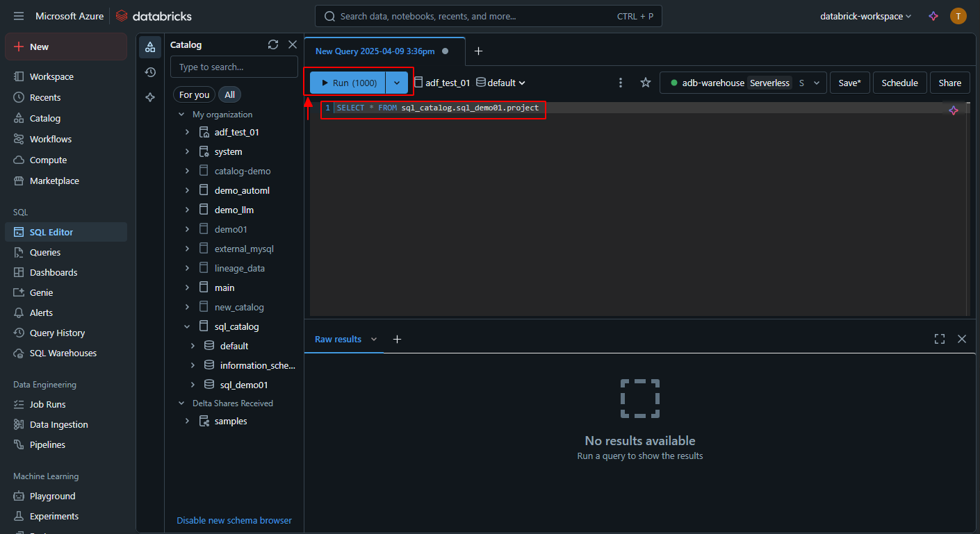Click the global search bar

488,16
